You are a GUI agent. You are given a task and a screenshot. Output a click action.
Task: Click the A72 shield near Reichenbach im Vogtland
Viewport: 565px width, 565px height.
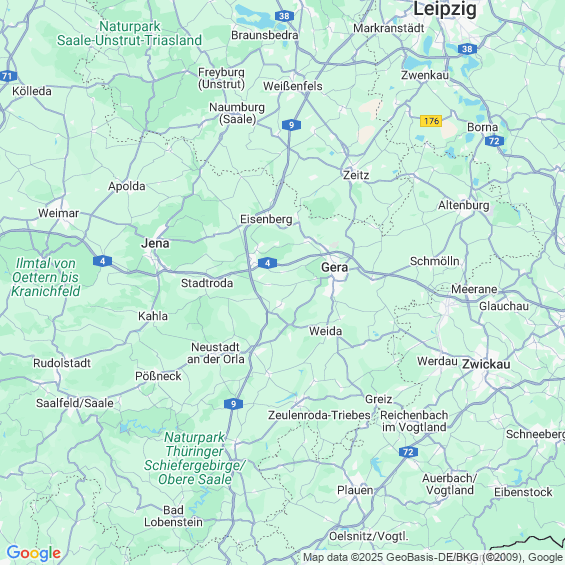coord(408,452)
